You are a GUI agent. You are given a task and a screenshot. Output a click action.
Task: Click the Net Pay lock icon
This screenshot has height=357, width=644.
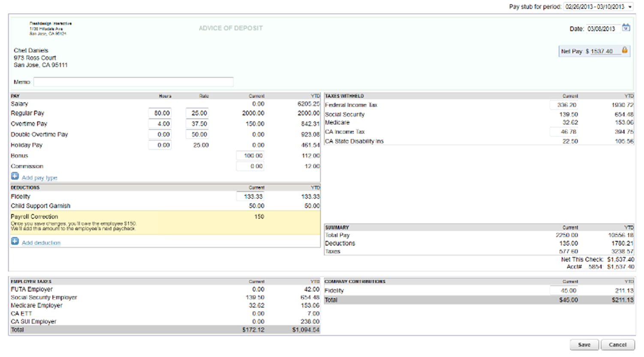tap(625, 50)
